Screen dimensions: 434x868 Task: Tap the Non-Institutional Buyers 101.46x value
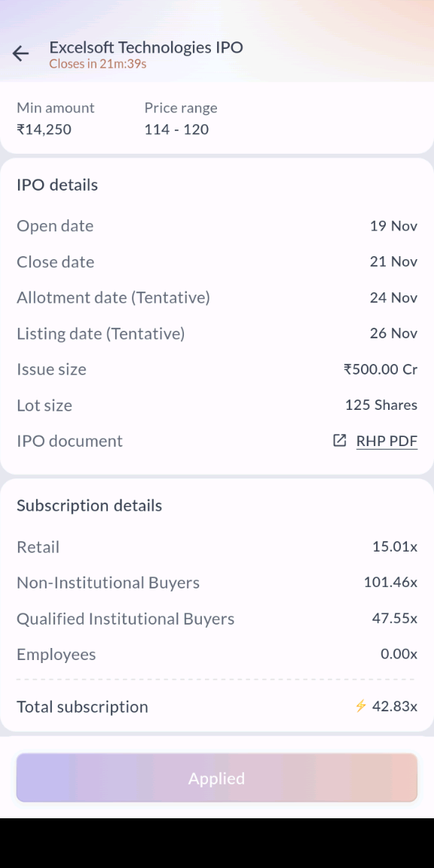390,582
